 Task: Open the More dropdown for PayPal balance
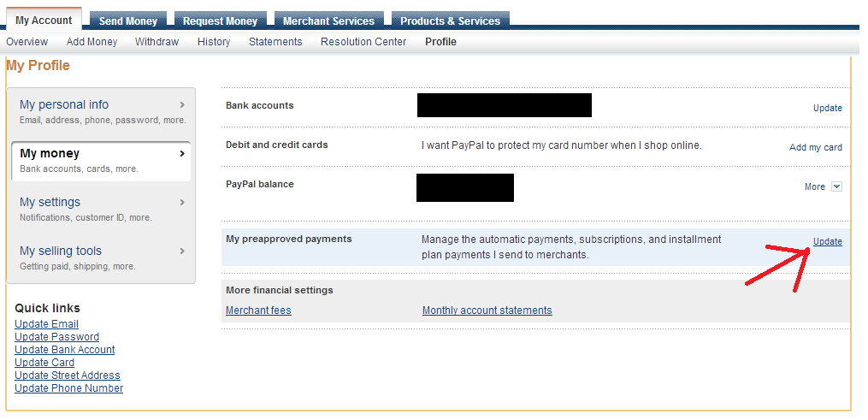tap(836, 186)
